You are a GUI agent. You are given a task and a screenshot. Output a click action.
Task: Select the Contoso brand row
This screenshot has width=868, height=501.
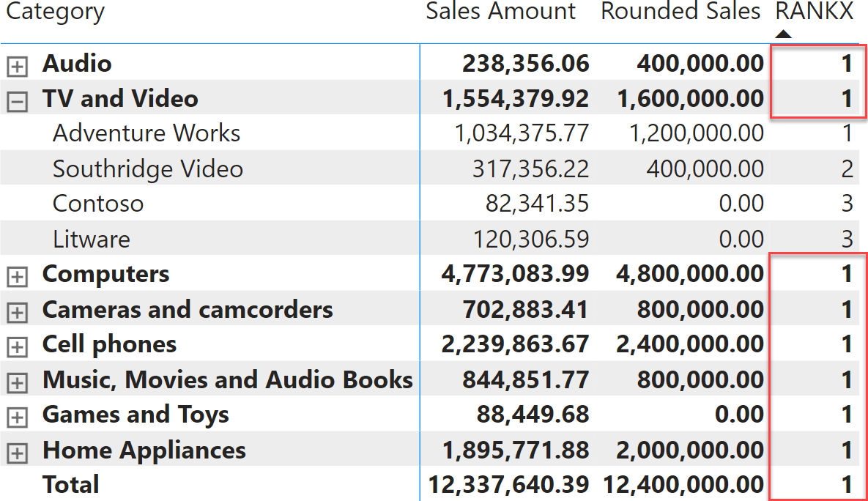coord(429,203)
